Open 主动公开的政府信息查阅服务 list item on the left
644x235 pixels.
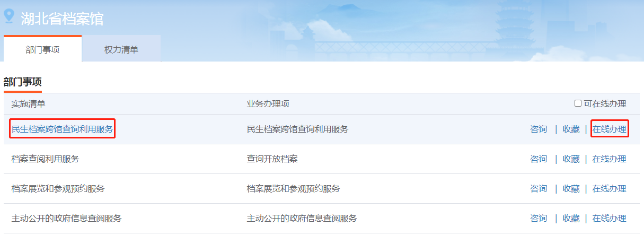66,218
